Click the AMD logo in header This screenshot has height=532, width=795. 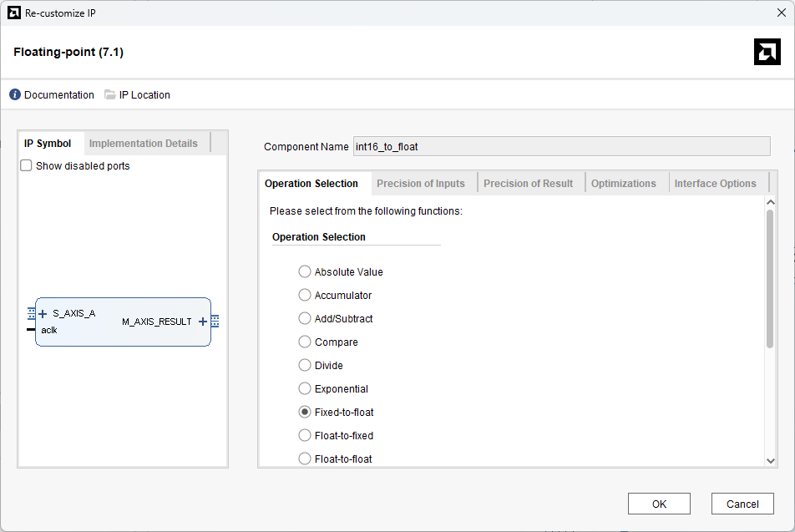click(767, 52)
